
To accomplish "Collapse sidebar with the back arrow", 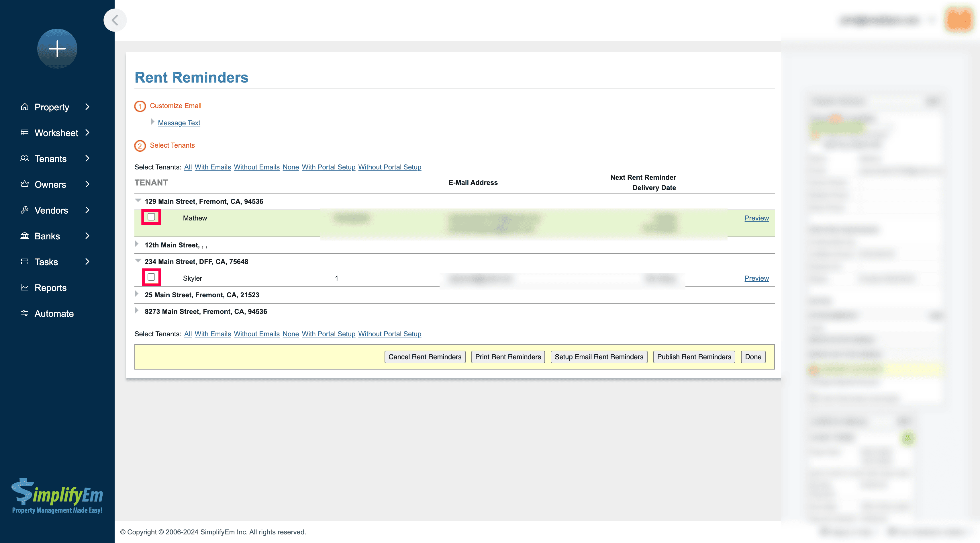I will coord(115,20).
